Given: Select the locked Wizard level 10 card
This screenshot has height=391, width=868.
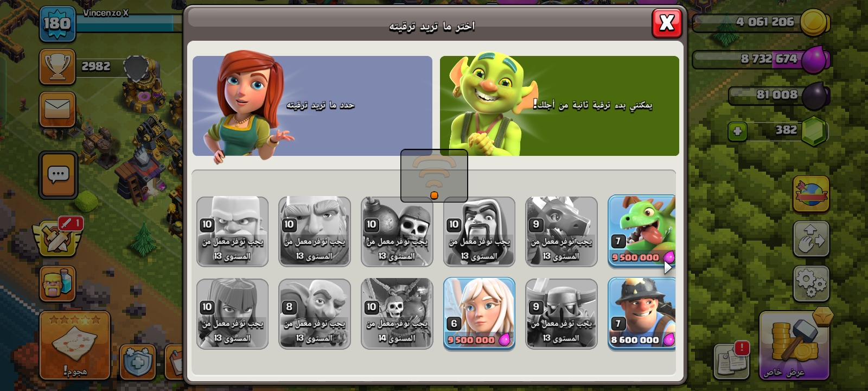Looking at the screenshot, I should click(x=479, y=232).
